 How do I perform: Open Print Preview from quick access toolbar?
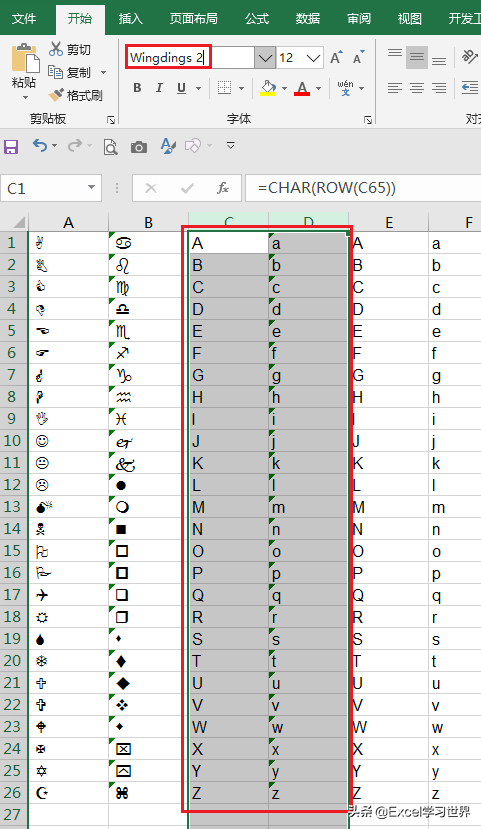tap(110, 146)
